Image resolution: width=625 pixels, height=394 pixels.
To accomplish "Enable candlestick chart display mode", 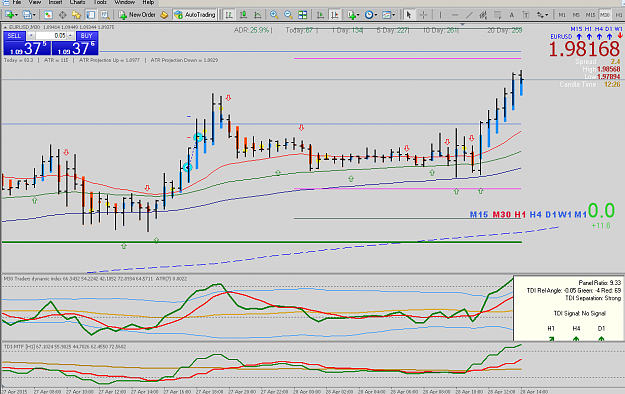I will [x=243, y=15].
